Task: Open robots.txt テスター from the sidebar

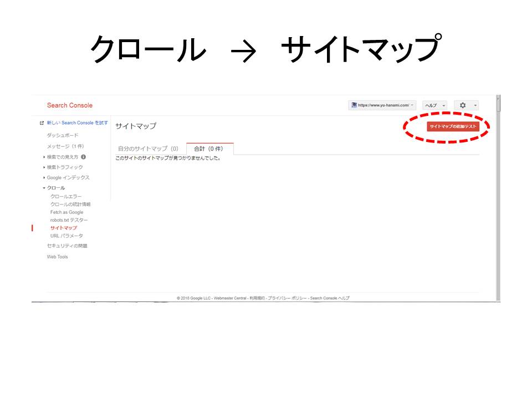Action: pyautogui.click(x=69, y=220)
